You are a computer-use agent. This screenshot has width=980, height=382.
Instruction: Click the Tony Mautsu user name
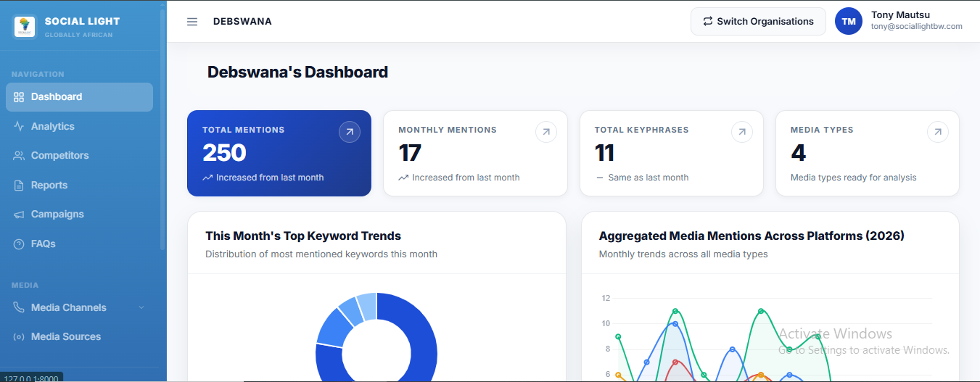point(900,14)
